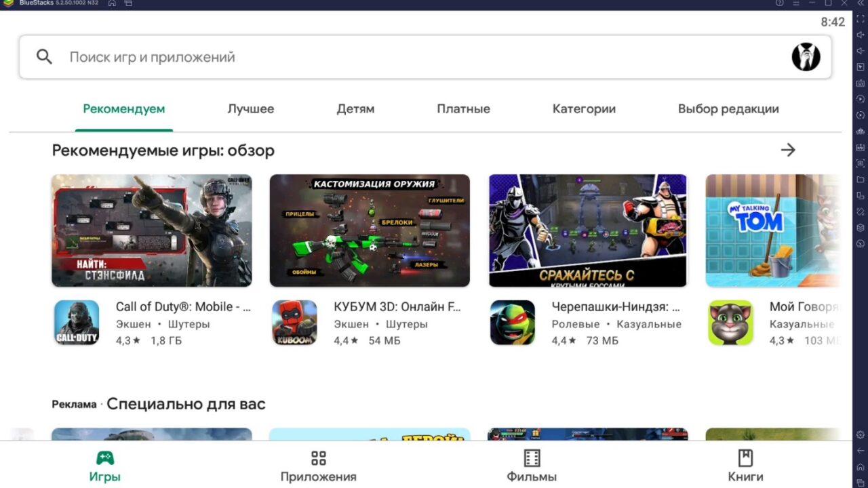This screenshot has width=868, height=488.
Task: Open the Multi-instance manager icon in title bar
Action: click(x=127, y=3)
